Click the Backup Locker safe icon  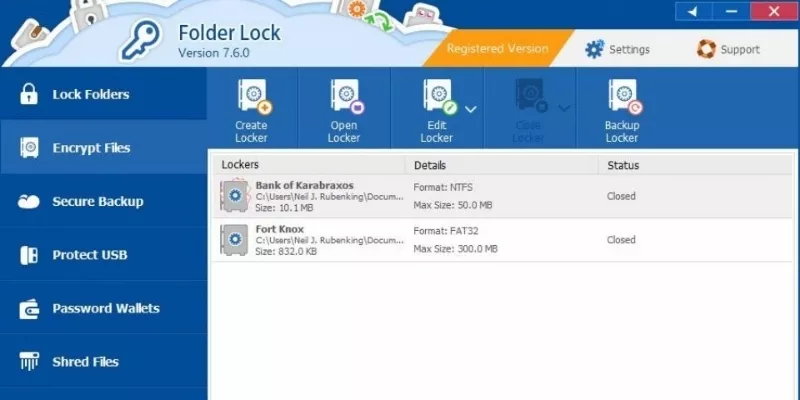(626, 96)
